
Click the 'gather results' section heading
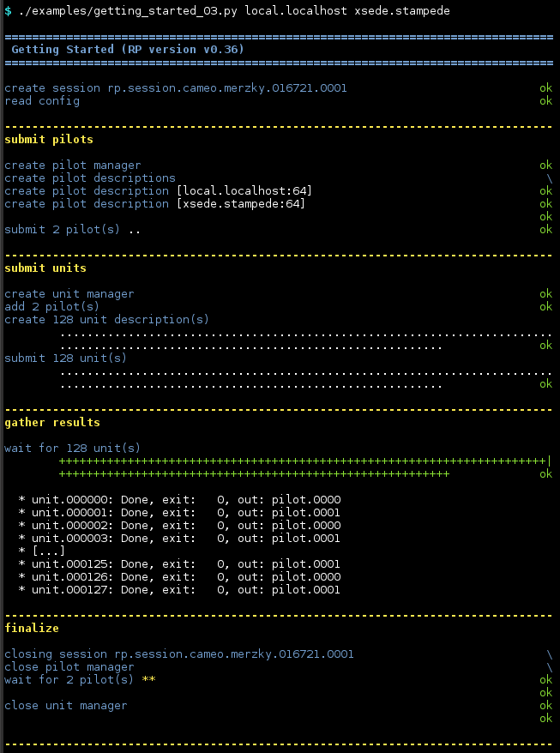tap(51, 423)
